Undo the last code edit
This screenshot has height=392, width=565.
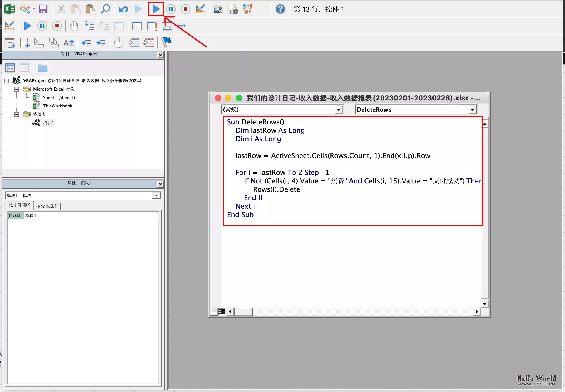point(123,9)
